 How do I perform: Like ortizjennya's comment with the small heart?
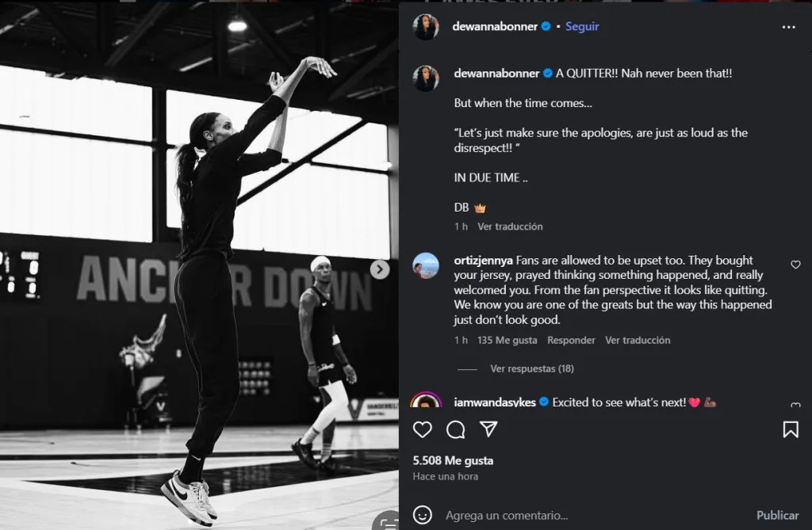coord(795,265)
